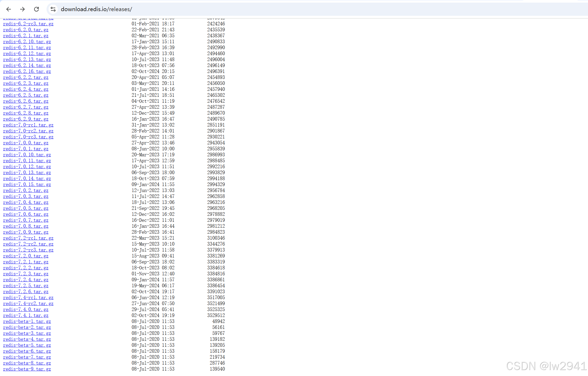Open redis-6.2.0.tar.gz link
Image resolution: width=588 pixels, height=376 pixels.
(x=26, y=30)
